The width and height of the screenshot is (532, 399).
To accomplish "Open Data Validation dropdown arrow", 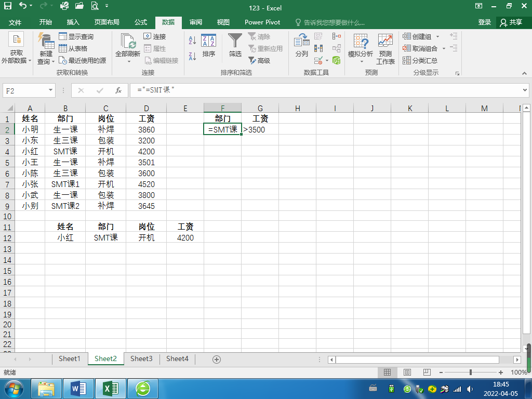I will coord(327,61).
